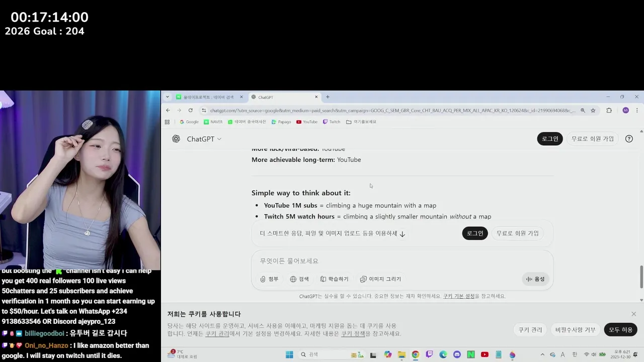Screen dimensions: 644x362
Task: Click the scroll-down arrow above the prompt box
Action: click(403, 234)
